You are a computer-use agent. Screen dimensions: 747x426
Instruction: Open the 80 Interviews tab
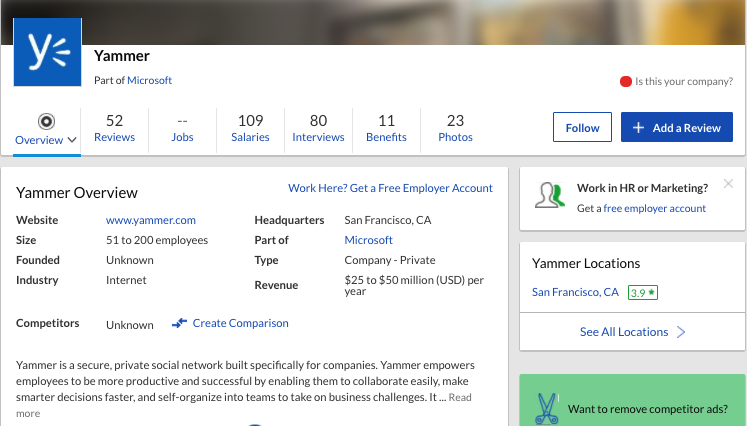[318, 128]
